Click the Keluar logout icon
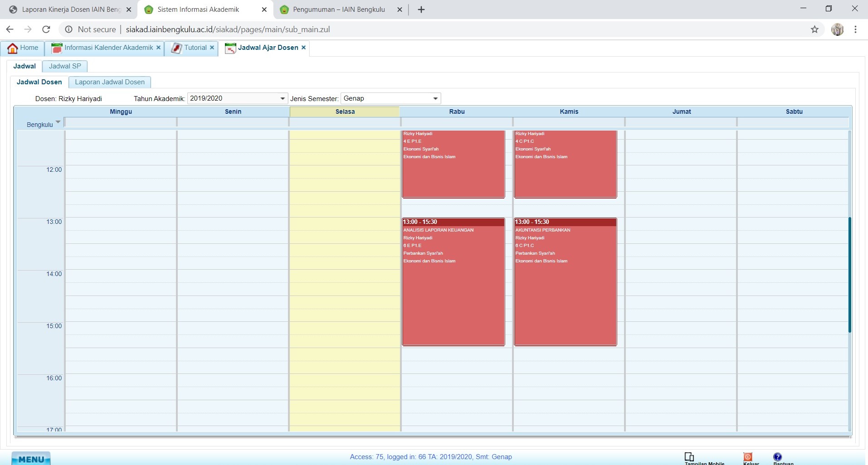 (748, 456)
